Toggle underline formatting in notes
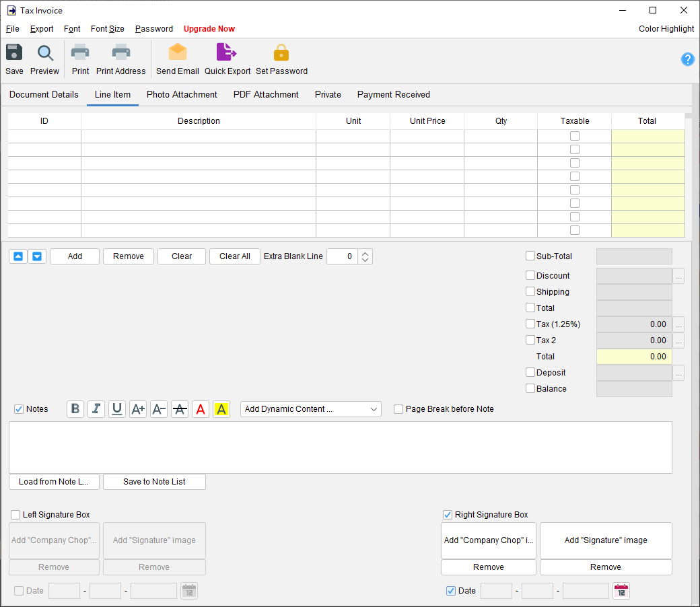Viewport: 700px width, 607px height. pos(117,409)
